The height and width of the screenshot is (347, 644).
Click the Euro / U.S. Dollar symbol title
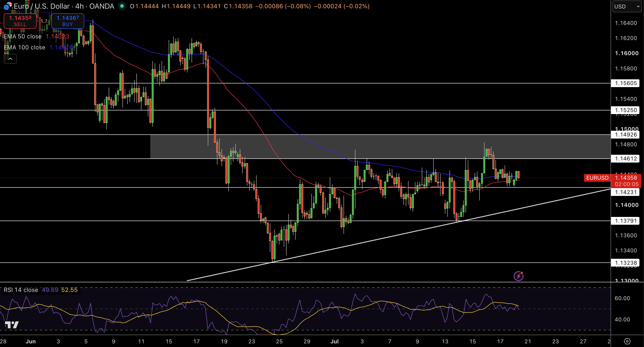pos(64,6)
